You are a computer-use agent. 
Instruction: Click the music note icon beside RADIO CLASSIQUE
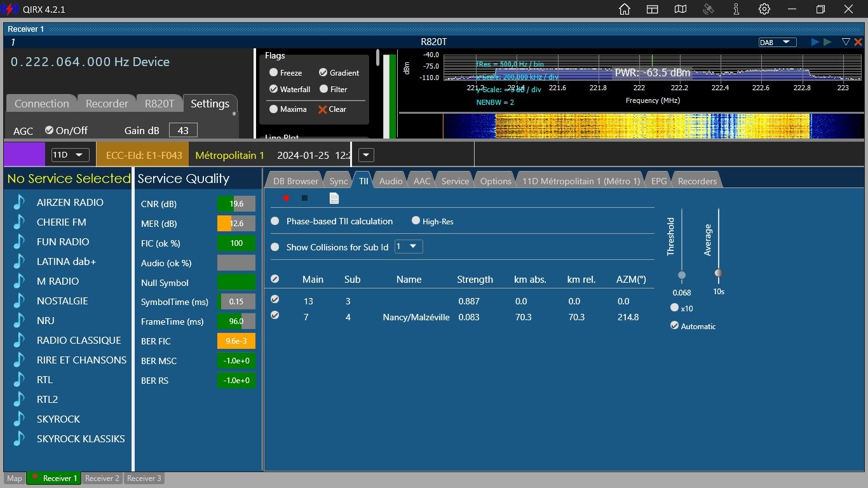pos(19,340)
